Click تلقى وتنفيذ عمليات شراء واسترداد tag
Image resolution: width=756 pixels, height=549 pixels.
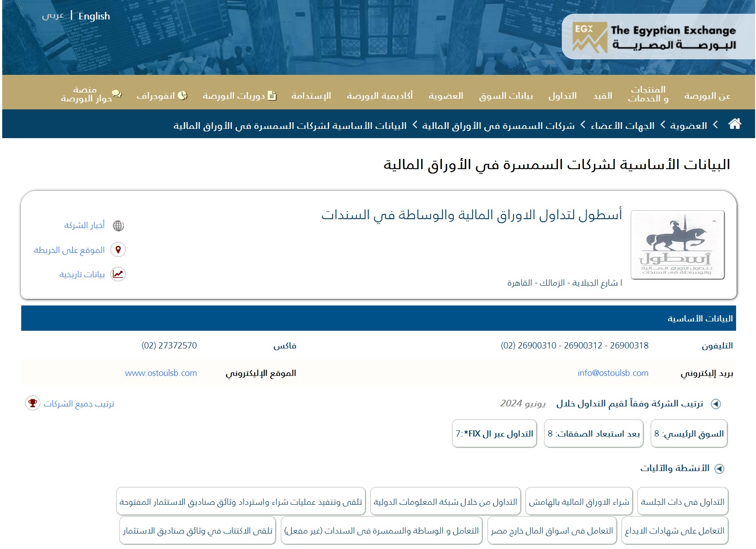pos(241,502)
